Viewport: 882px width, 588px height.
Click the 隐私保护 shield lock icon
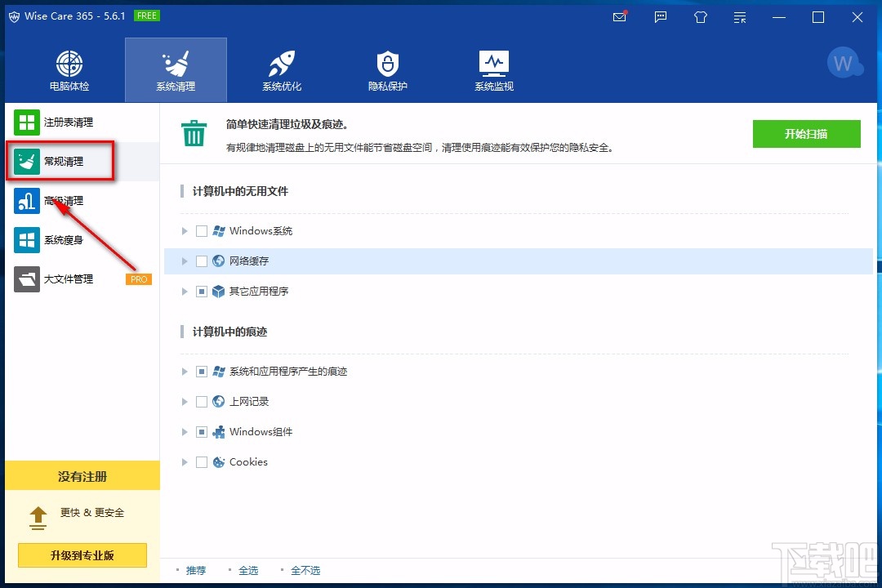388,64
